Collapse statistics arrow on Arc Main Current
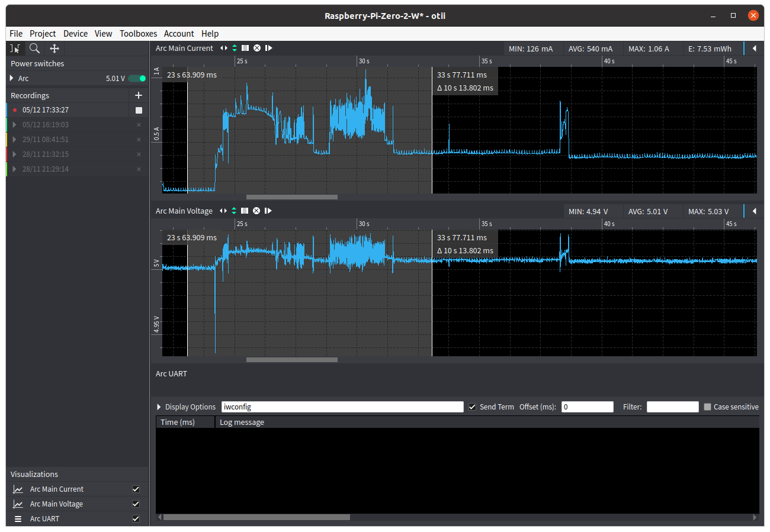 pos(755,49)
